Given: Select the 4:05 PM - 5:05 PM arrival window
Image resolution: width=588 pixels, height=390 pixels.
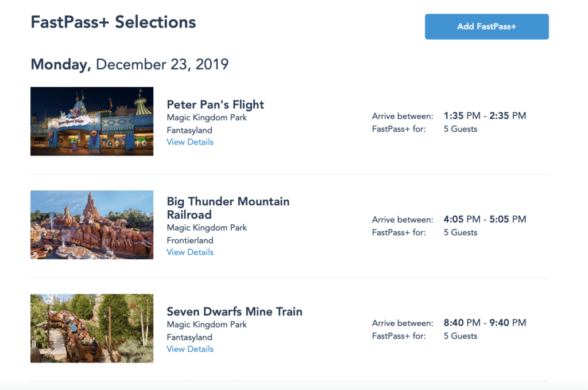Looking at the screenshot, I should coord(485,219).
